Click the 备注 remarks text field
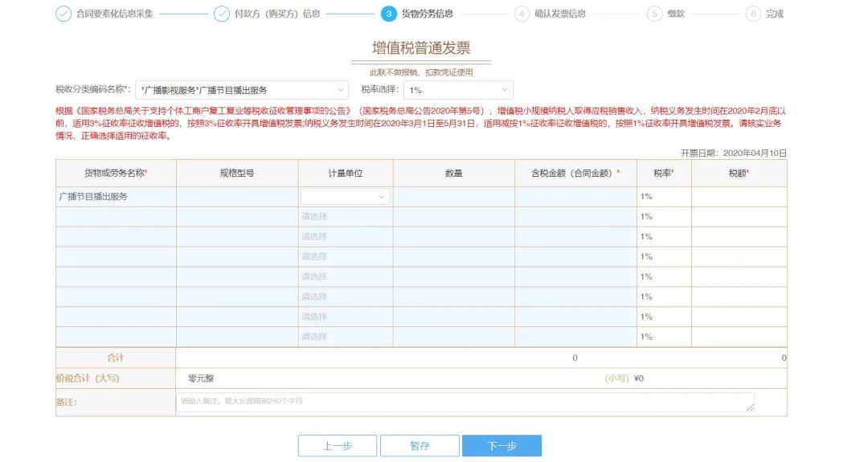This screenshot has width=868, height=462. [x=465, y=402]
